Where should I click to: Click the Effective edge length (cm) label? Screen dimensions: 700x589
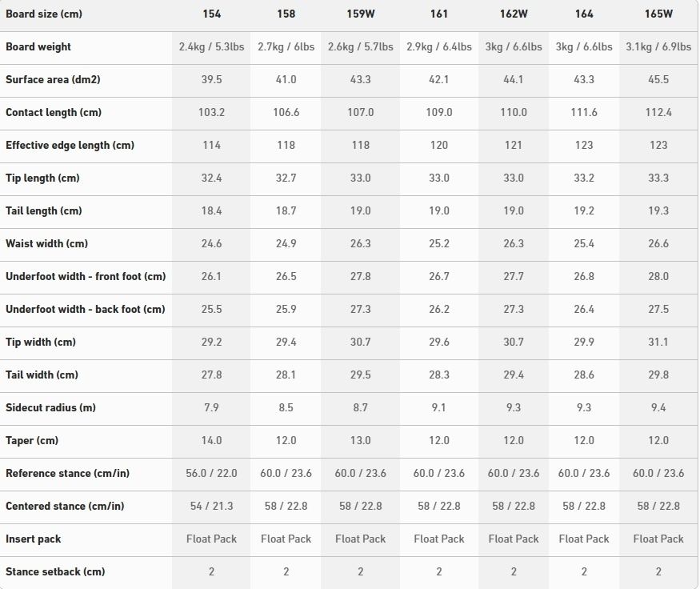point(70,146)
